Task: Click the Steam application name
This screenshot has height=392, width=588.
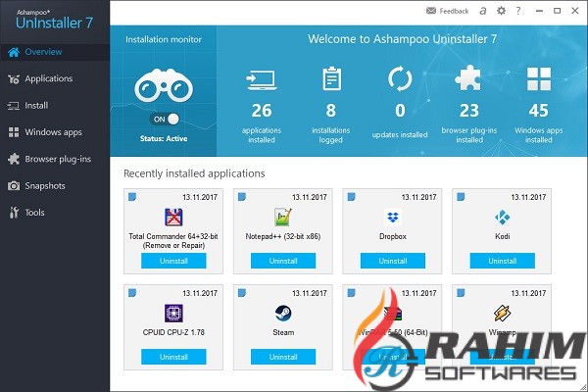Action: pos(283,333)
